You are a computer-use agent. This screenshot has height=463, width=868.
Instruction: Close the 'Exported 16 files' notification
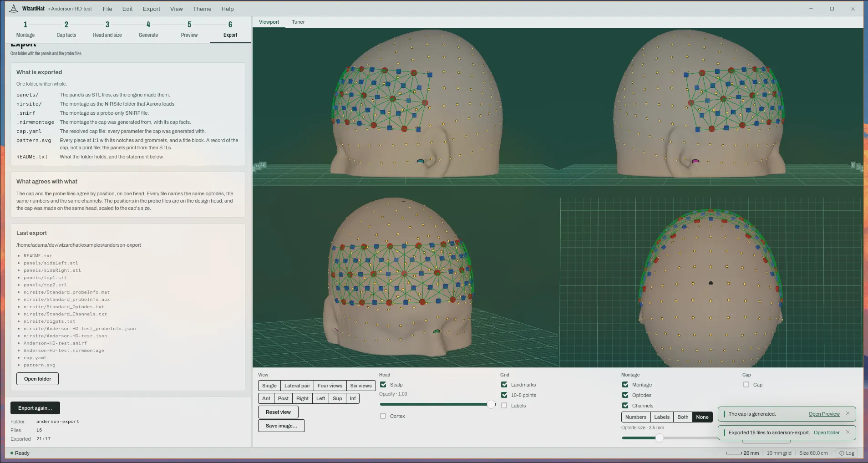pyautogui.click(x=848, y=432)
